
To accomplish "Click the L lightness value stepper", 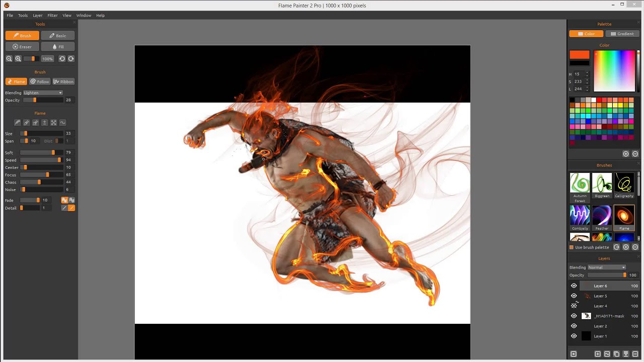I will (x=587, y=89).
